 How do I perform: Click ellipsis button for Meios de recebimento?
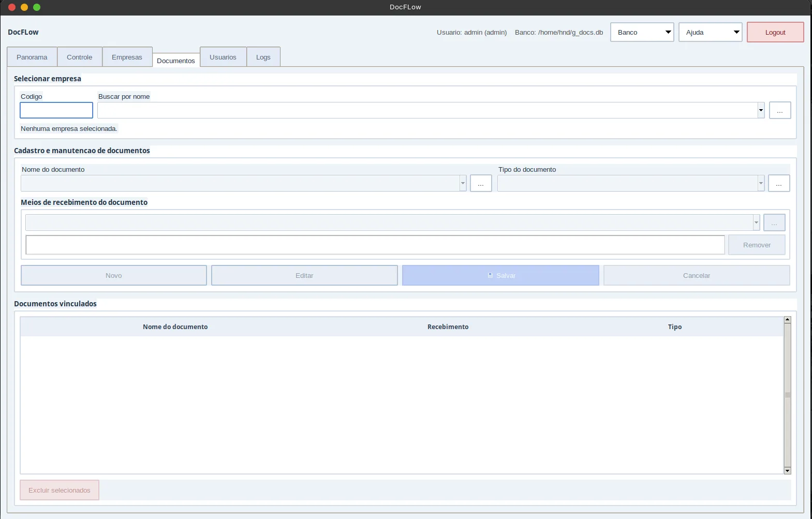774,223
